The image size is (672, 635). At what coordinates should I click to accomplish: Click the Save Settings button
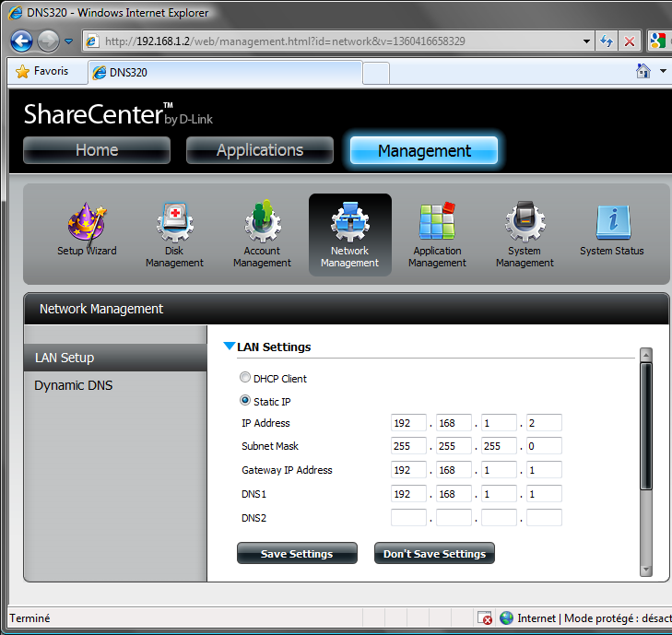tap(297, 553)
